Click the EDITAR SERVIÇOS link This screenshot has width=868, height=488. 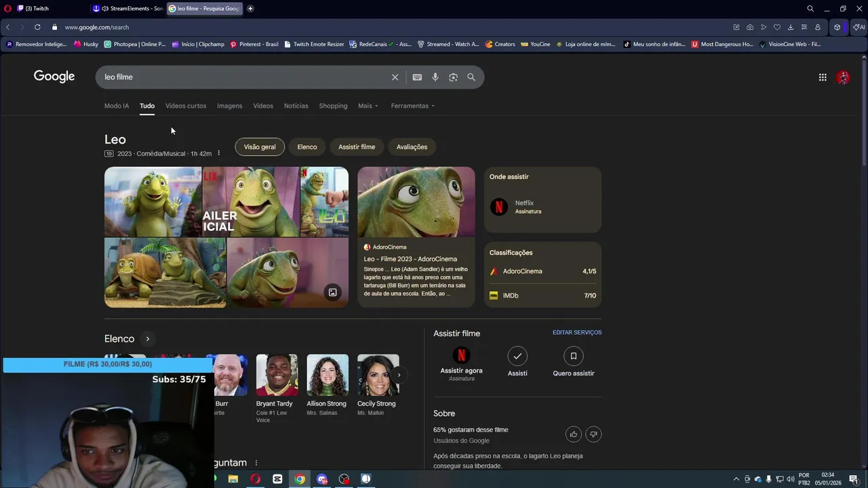click(x=577, y=333)
